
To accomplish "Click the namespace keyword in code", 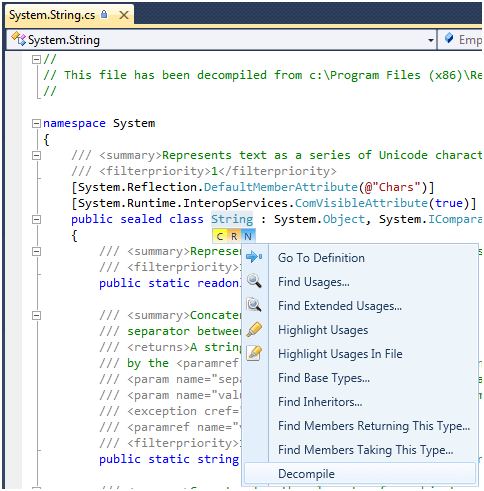I will tap(74, 123).
